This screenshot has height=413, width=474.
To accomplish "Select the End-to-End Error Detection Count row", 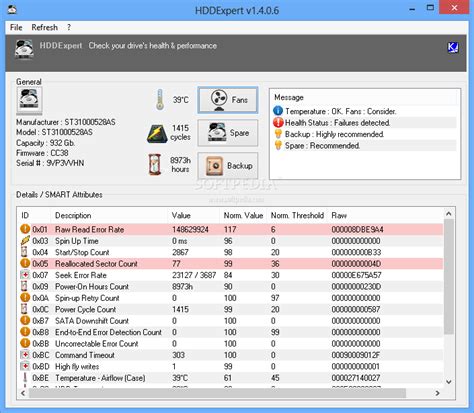I will 231,332.
